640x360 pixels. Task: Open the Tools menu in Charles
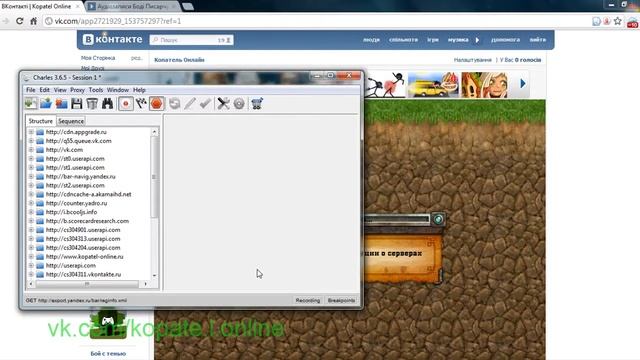coord(96,90)
